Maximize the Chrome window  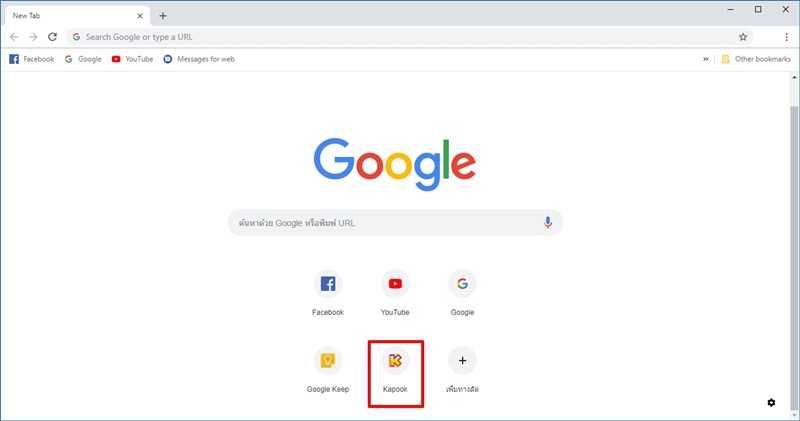coord(758,9)
